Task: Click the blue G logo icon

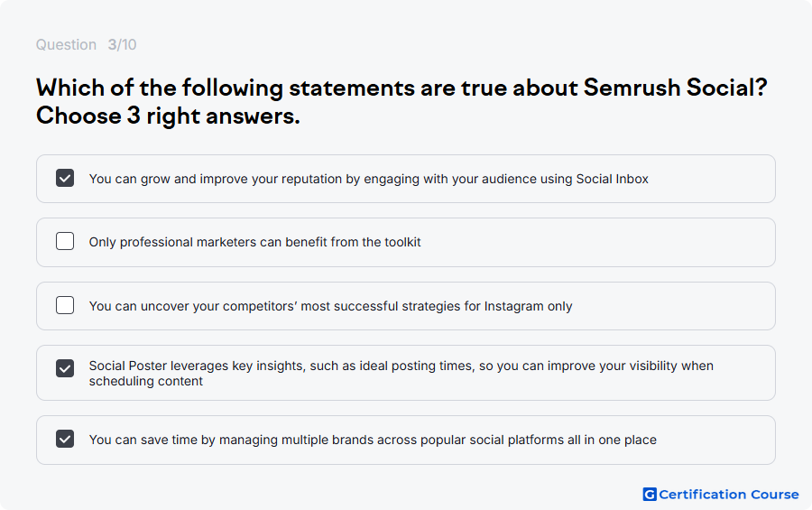Action: tap(650, 495)
